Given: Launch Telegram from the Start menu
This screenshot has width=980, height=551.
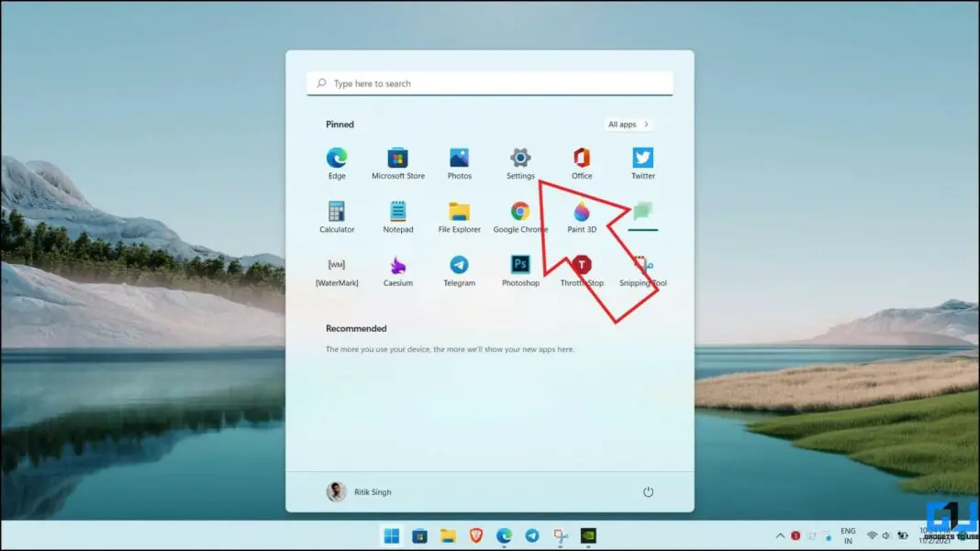Looking at the screenshot, I should 459,268.
